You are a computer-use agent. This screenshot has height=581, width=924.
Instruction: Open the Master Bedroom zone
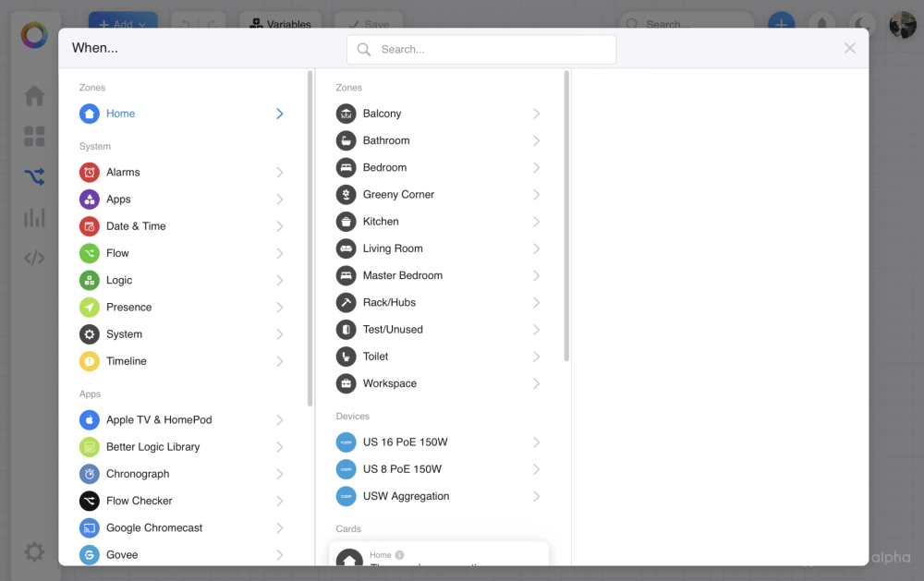point(402,275)
